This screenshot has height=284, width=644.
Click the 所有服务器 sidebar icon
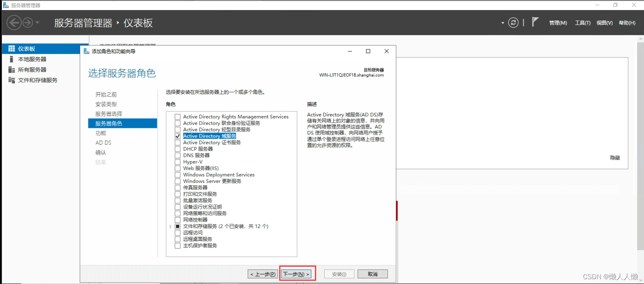click(12, 70)
